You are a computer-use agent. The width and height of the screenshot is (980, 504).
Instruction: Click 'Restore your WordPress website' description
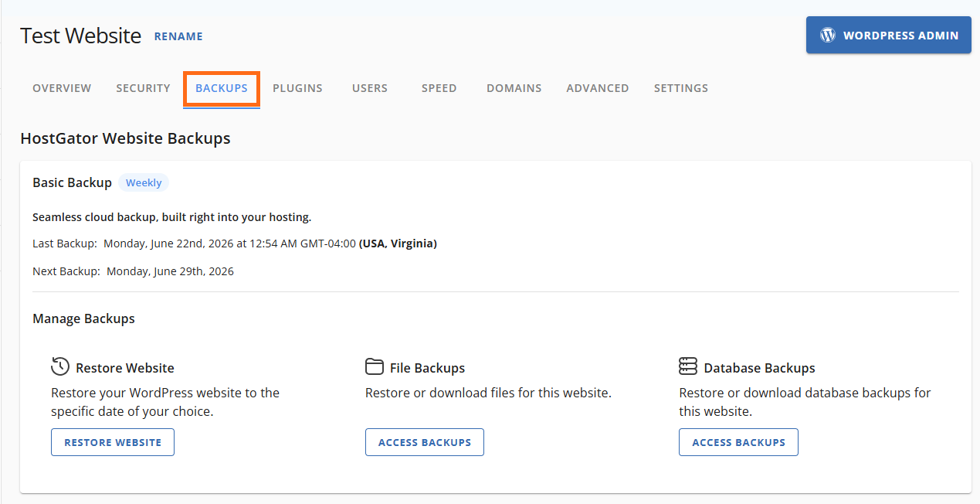coord(165,402)
